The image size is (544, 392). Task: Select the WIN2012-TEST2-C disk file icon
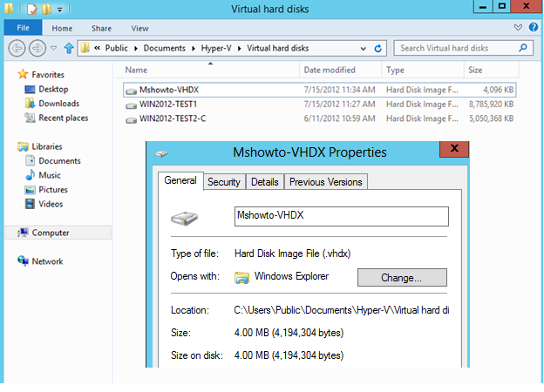[x=131, y=120]
